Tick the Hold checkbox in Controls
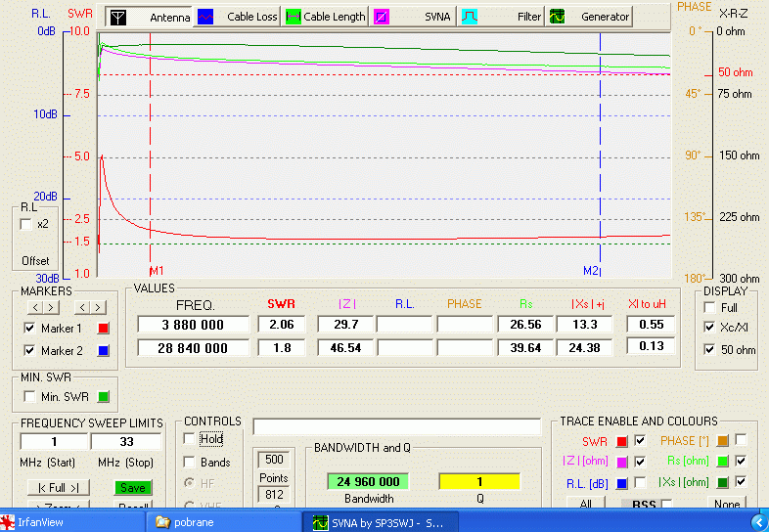The image size is (769, 532). (x=190, y=440)
